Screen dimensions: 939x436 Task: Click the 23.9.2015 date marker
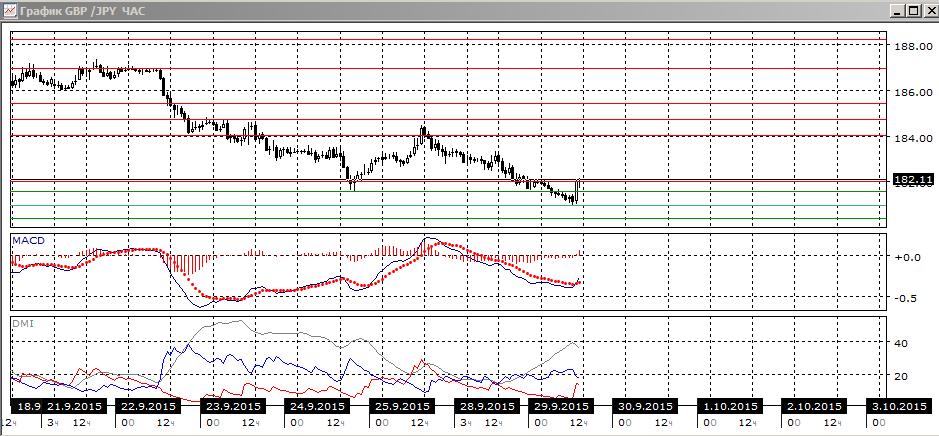point(231,406)
